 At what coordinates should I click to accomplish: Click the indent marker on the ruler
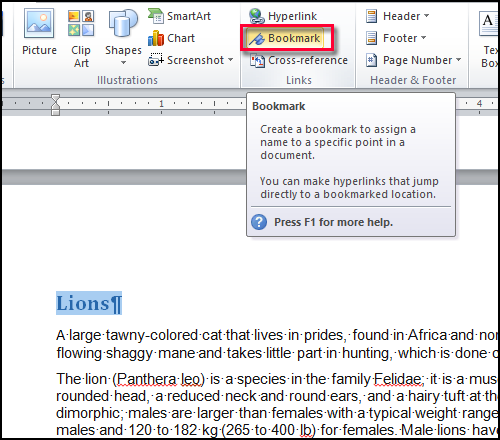click(x=56, y=105)
